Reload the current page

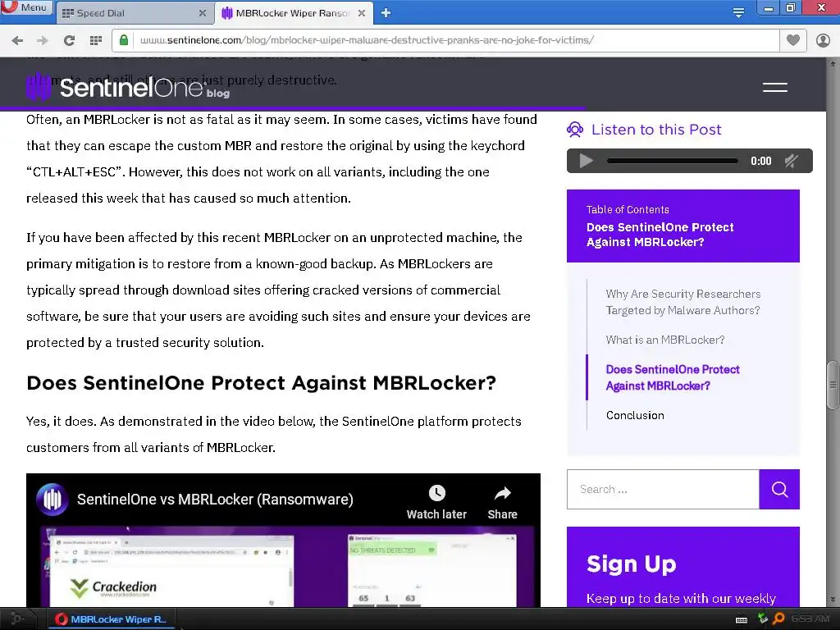(69, 40)
